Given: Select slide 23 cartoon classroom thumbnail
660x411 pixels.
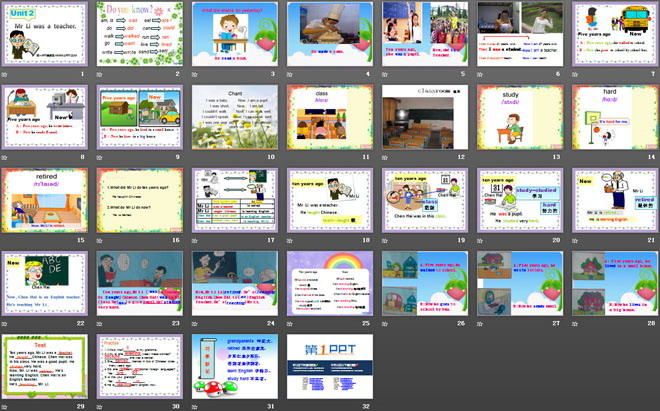Looking at the screenshot, I should point(140,283).
